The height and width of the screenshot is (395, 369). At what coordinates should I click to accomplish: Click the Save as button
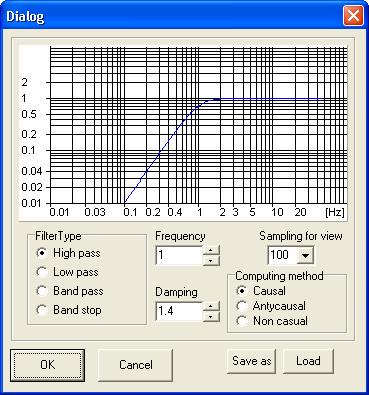tap(251, 361)
